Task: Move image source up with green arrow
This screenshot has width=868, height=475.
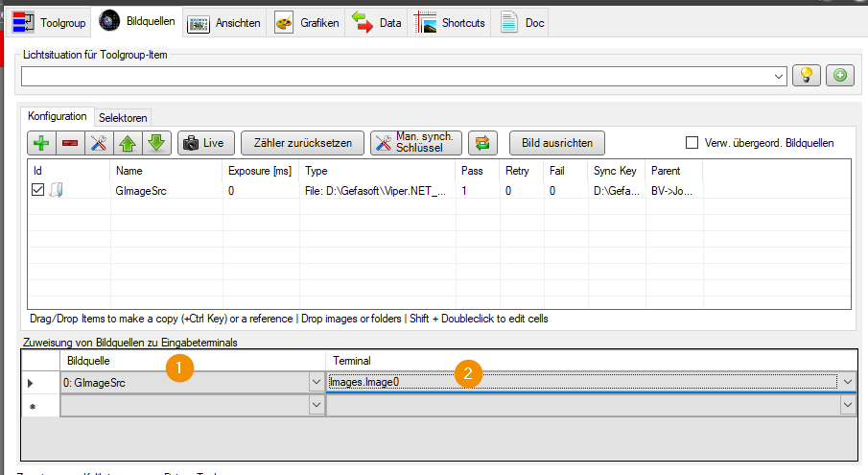Action: click(x=128, y=143)
